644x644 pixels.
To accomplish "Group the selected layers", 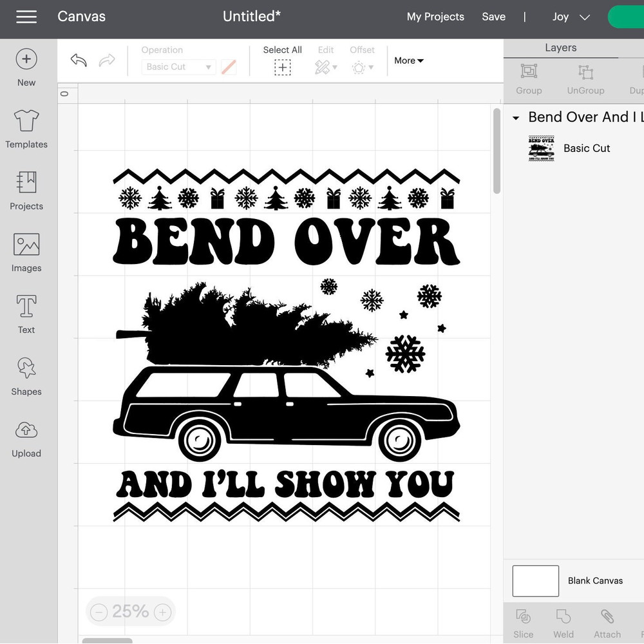I will click(528, 79).
